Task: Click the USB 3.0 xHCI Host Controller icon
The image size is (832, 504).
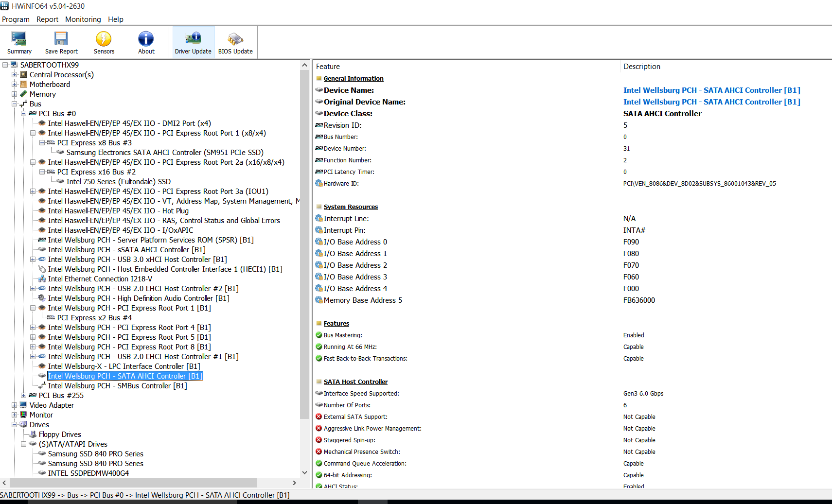Action: tap(42, 259)
